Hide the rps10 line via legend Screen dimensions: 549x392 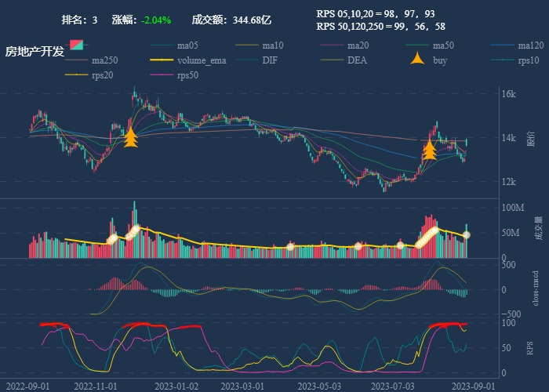[x=529, y=60]
